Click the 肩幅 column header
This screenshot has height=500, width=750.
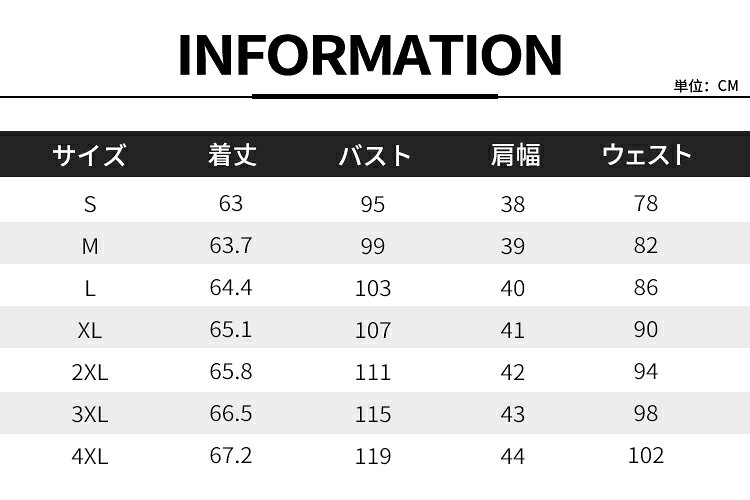coord(515,155)
